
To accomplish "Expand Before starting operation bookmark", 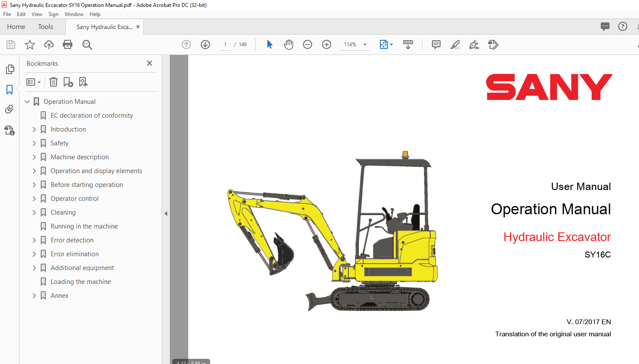I will pos(34,185).
